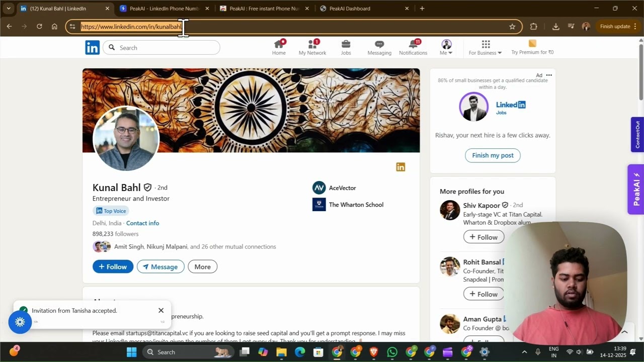Open media control icon in browser toolbar

[x=571, y=27]
